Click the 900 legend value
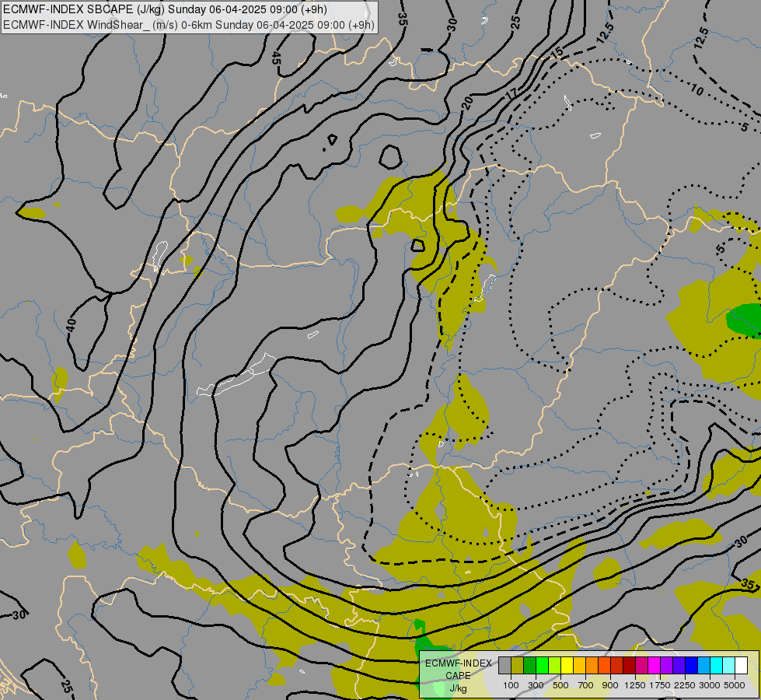The width and height of the screenshot is (761, 700). 610,685
